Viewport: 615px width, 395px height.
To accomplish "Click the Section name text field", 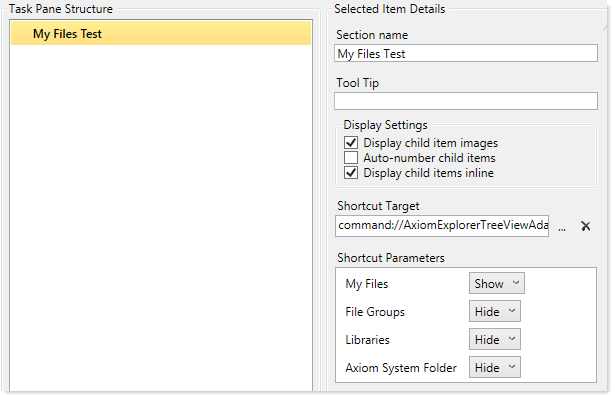I will [466, 53].
